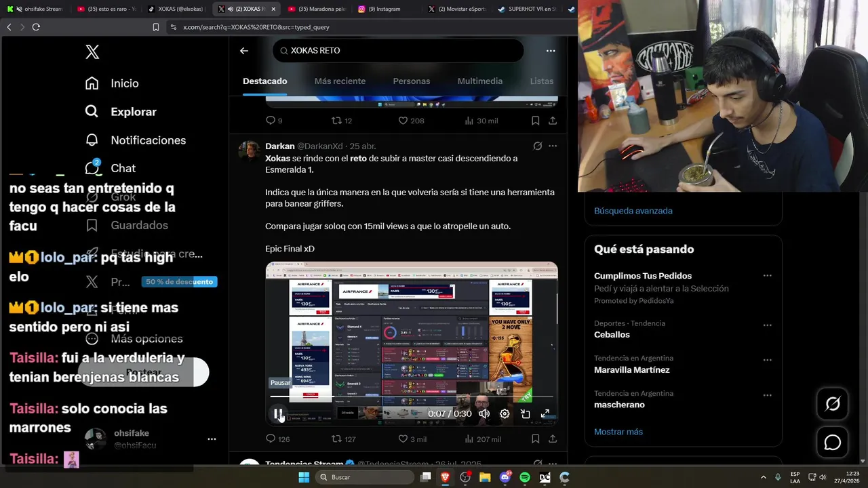Share the top post with 30 mil views
This screenshot has height=488, width=868.
pos(553,121)
